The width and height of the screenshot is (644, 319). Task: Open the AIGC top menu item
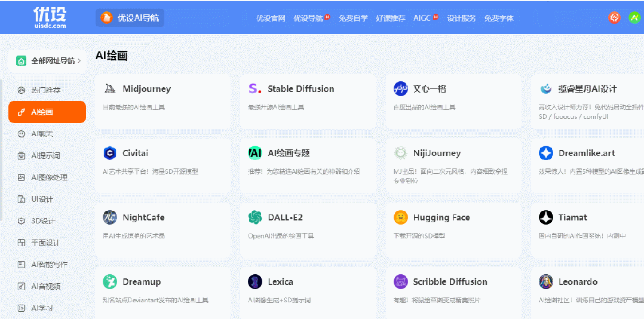pyautogui.click(x=422, y=18)
